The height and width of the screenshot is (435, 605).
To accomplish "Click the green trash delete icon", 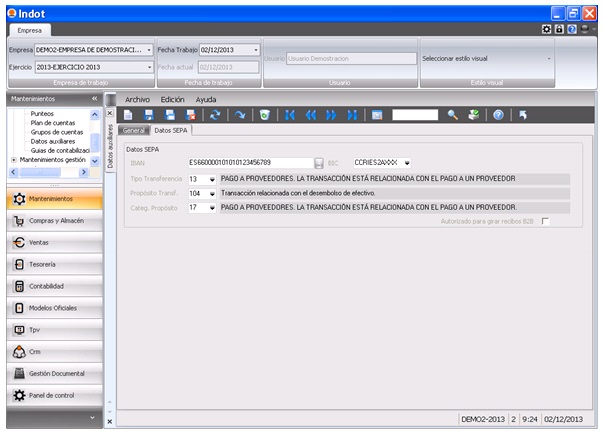I will click(264, 115).
